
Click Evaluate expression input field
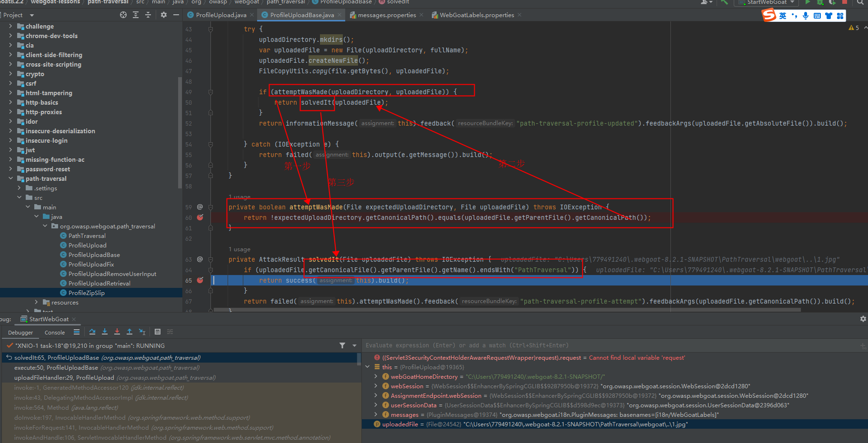point(609,345)
